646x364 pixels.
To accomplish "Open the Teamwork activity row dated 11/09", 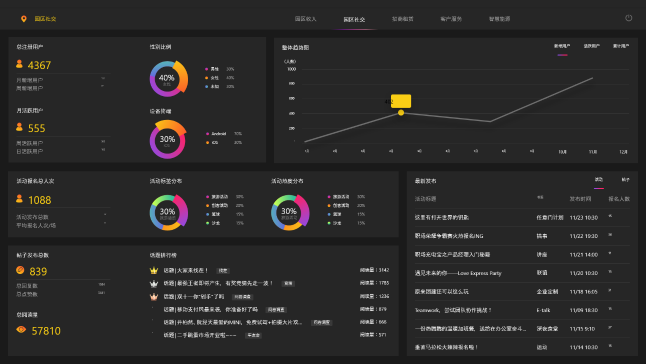I will [x=522, y=310].
